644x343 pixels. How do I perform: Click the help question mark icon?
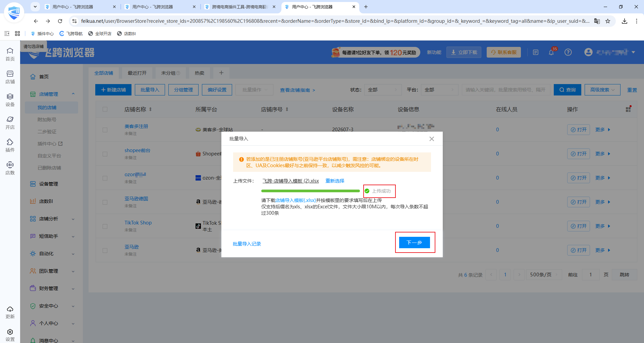tap(568, 52)
